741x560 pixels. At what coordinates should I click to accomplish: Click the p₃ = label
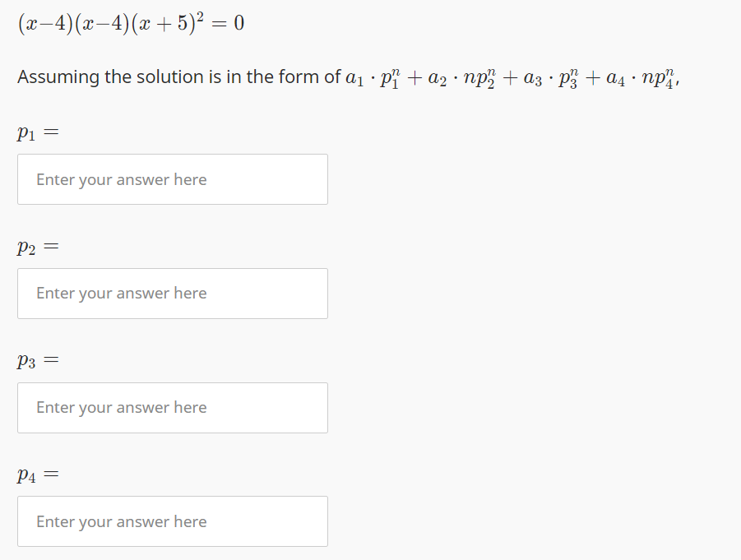[x=35, y=359]
